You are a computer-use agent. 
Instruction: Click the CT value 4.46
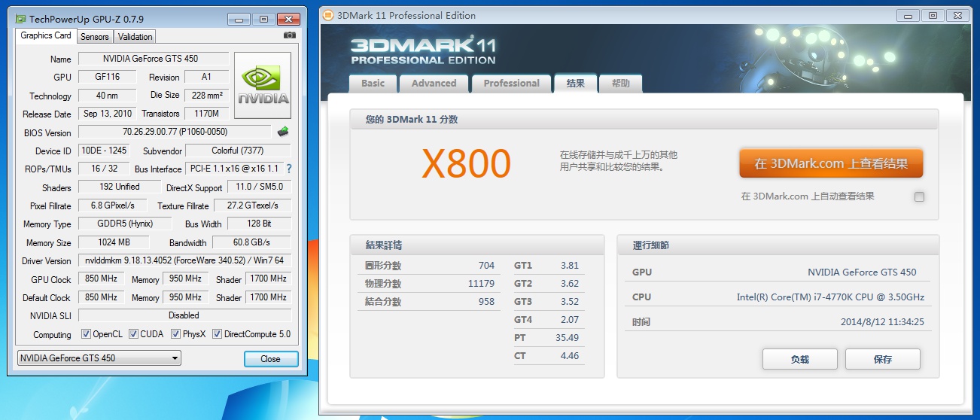570,356
